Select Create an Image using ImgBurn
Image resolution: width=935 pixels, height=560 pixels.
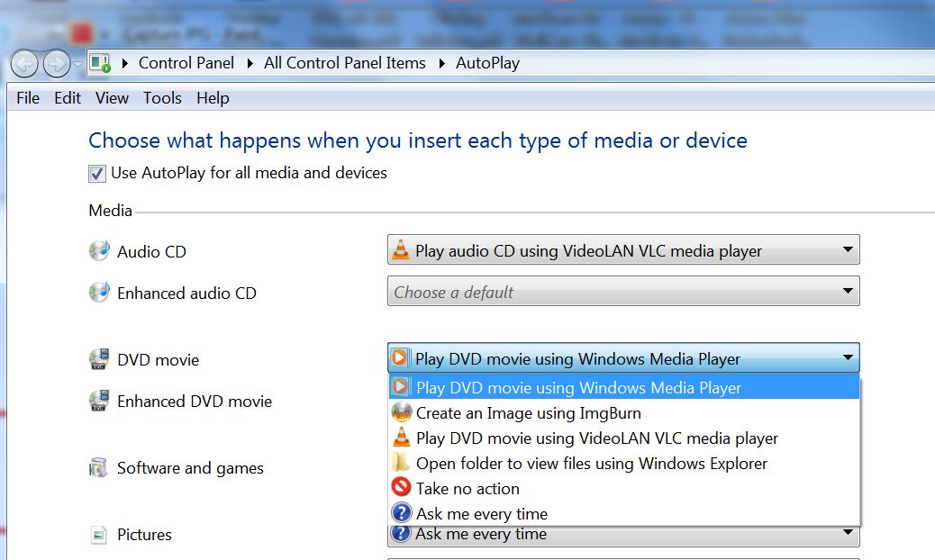click(624, 412)
